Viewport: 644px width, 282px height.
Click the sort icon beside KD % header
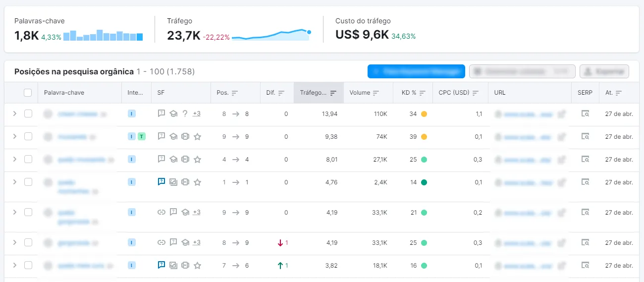click(x=423, y=93)
